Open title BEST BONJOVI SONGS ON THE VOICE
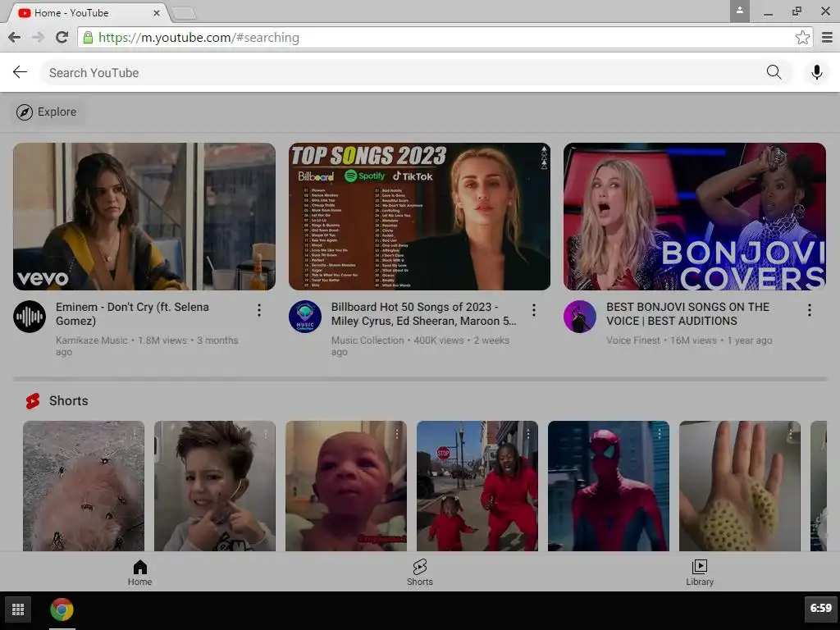The image size is (840, 630). 688,314
